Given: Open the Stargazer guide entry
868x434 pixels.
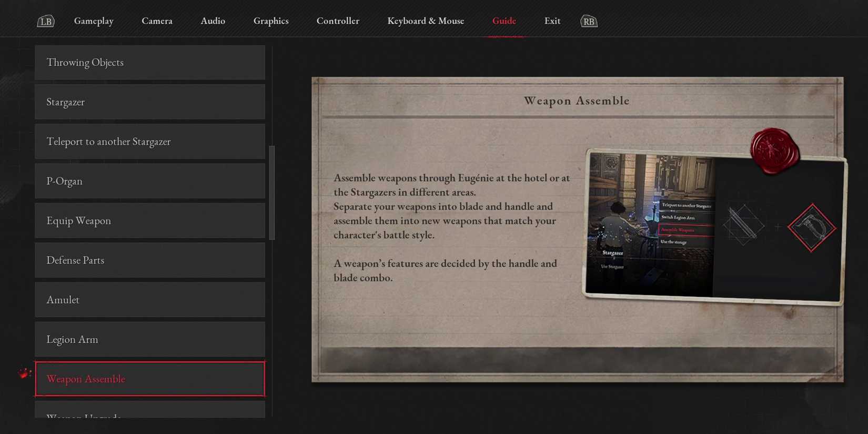Looking at the screenshot, I should 150,102.
